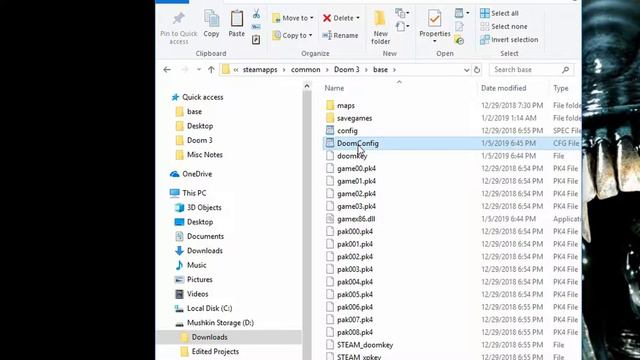The width and height of the screenshot is (640, 360).
Task: Click Select all
Action: [x=499, y=13]
